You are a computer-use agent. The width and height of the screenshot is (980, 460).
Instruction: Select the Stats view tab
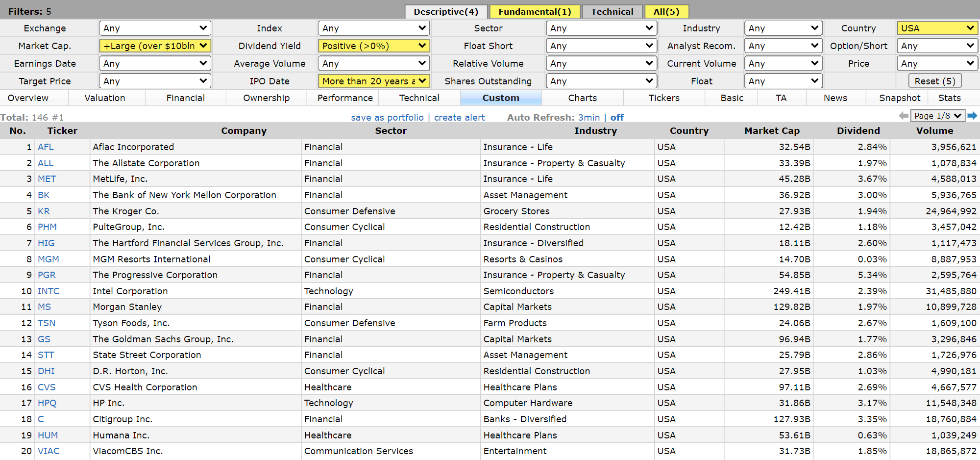point(950,98)
